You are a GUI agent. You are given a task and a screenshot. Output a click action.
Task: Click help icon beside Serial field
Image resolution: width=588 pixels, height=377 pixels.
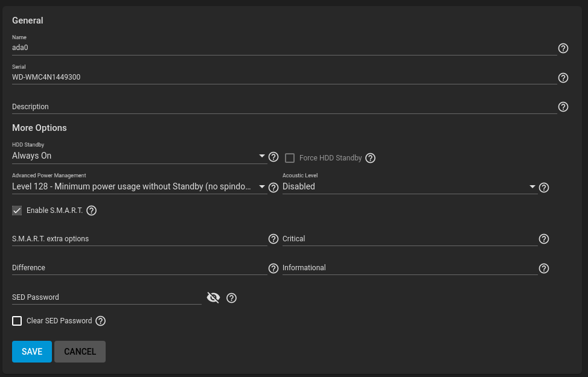coord(563,78)
